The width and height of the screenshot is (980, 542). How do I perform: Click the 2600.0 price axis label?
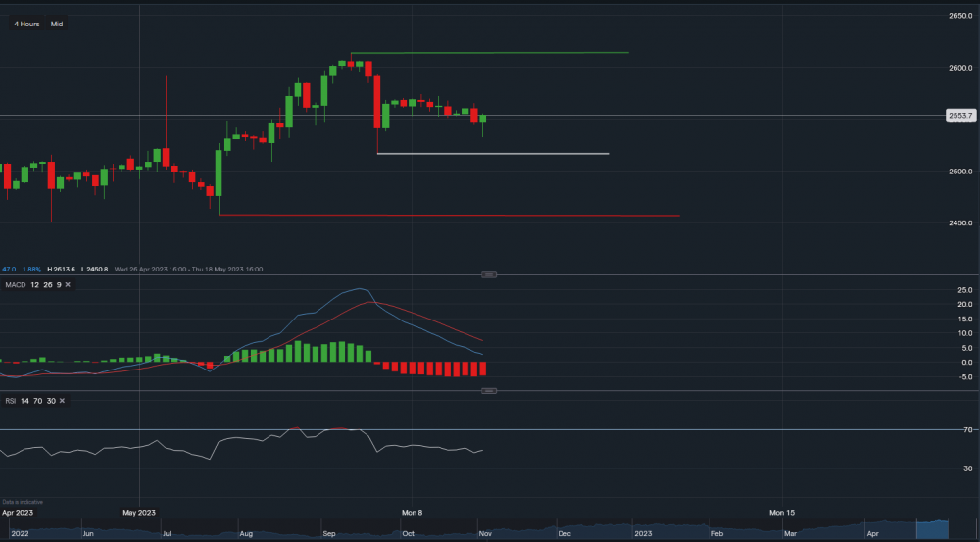point(959,68)
